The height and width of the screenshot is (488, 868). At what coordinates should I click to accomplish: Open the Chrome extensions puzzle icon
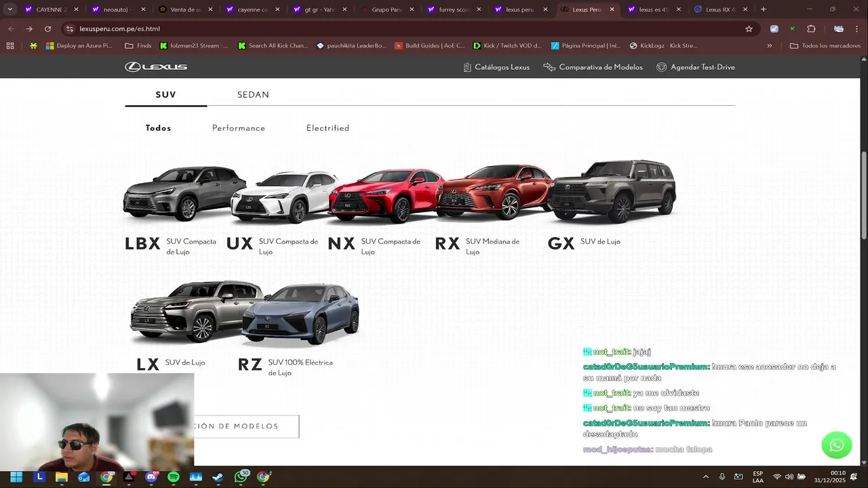pos(811,28)
